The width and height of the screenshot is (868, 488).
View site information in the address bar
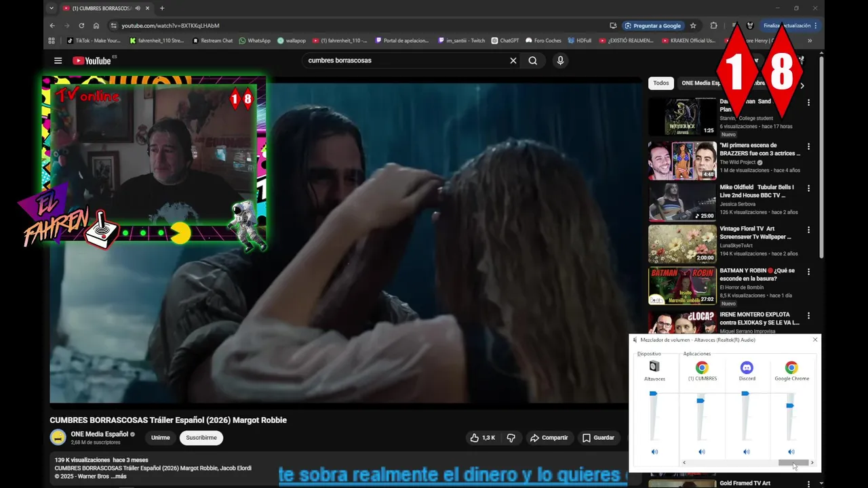pyautogui.click(x=113, y=26)
